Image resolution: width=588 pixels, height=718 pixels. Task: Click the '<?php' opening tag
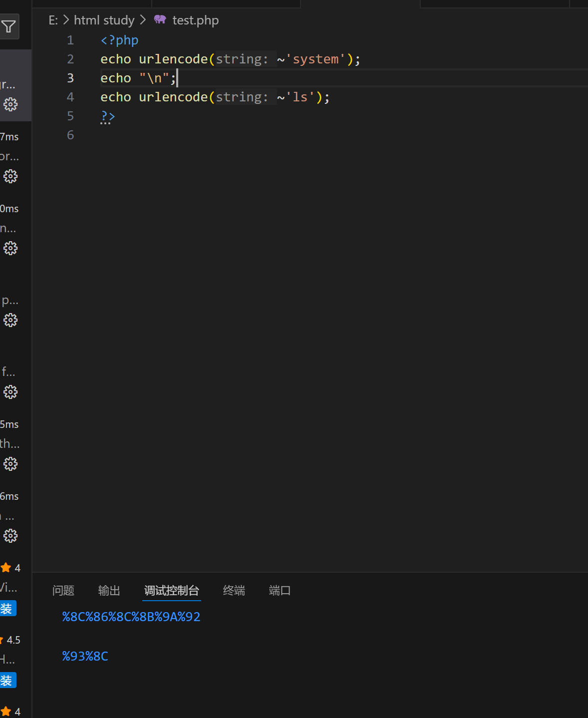(120, 40)
